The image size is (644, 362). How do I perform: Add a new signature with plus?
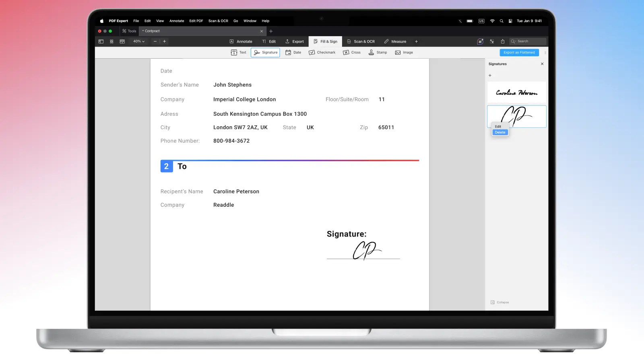[x=490, y=76]
